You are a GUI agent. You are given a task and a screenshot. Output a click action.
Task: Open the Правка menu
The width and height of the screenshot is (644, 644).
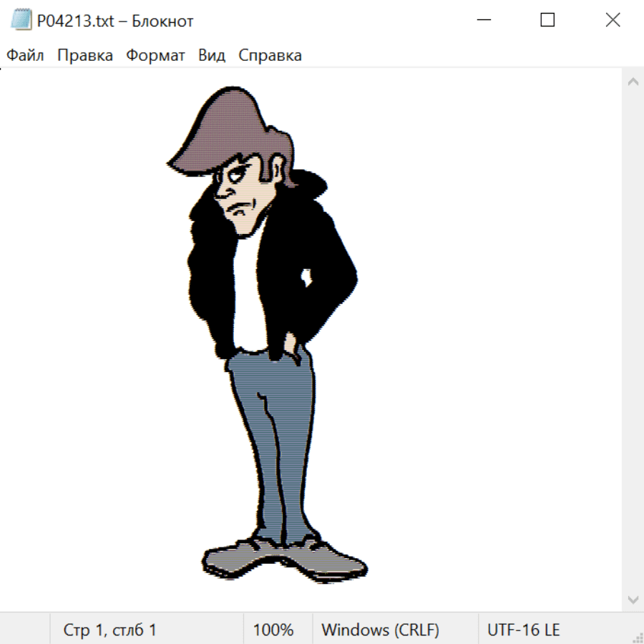pos(85,56)
